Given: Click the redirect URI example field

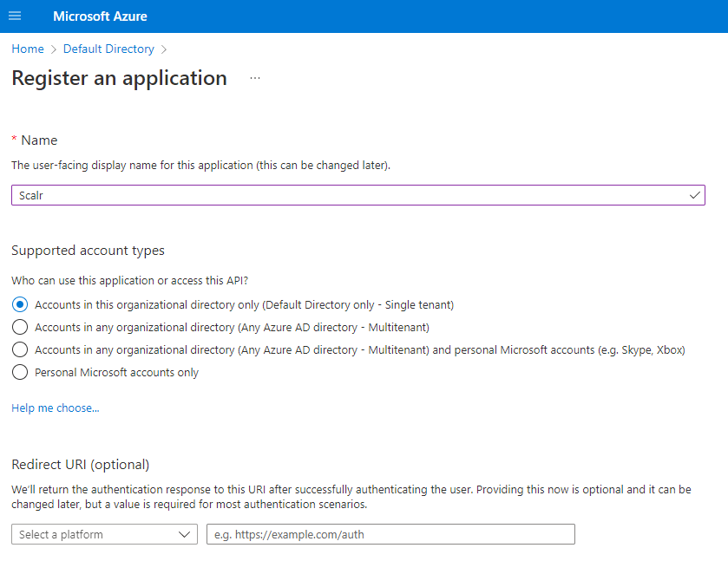Looking at the screenshot, I should tap(390, 534).
